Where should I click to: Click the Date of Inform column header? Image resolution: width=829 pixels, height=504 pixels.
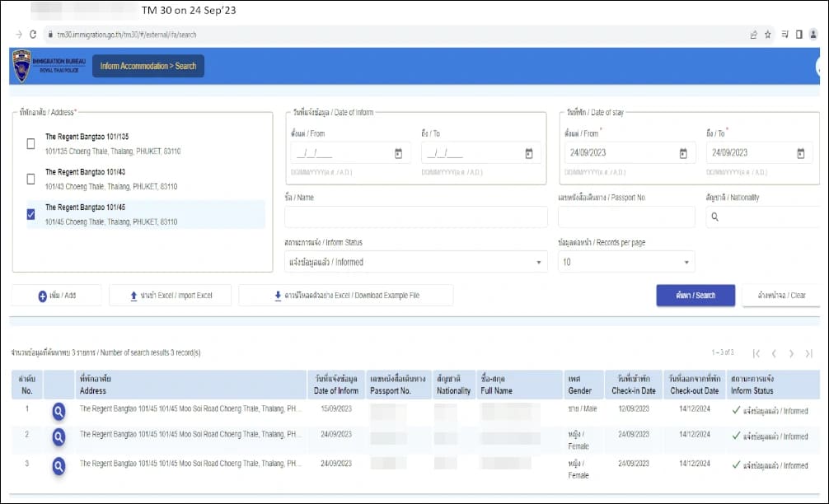coord(335,385)
